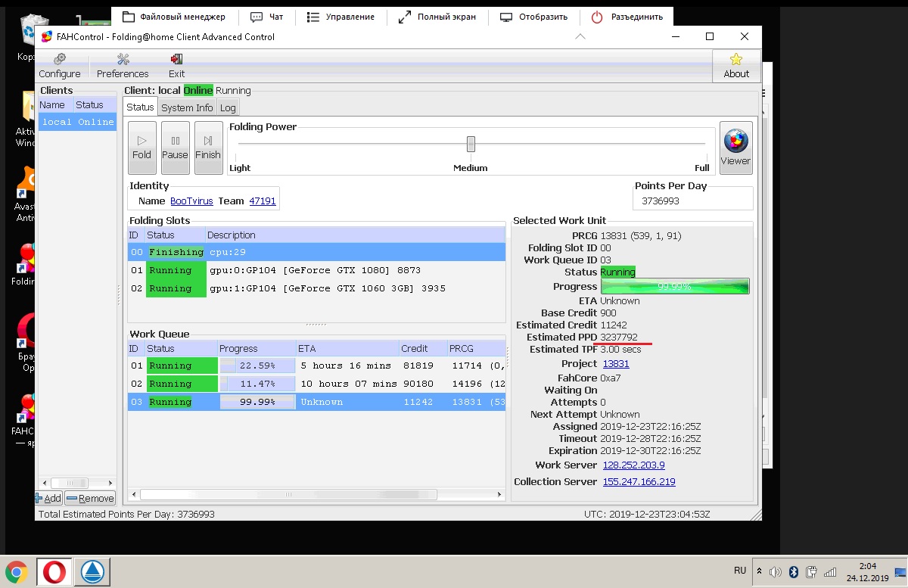
Task: Click the Points Per Day value field
Action: 692,201
